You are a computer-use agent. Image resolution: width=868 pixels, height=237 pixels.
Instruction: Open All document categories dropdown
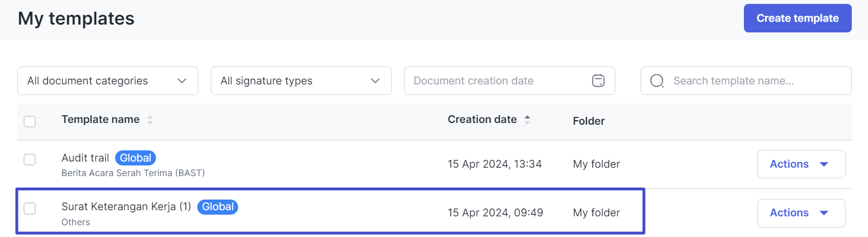108,80
